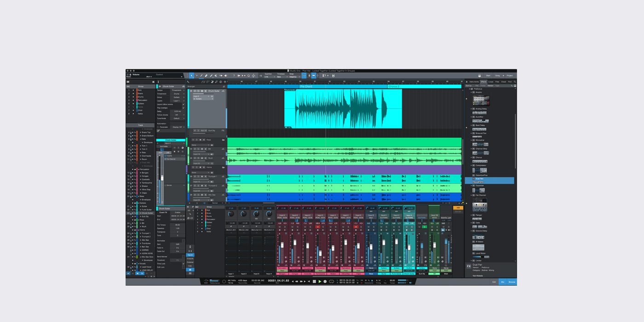Open the Tune Mode Default dropdown

click(x=178, y=118)
